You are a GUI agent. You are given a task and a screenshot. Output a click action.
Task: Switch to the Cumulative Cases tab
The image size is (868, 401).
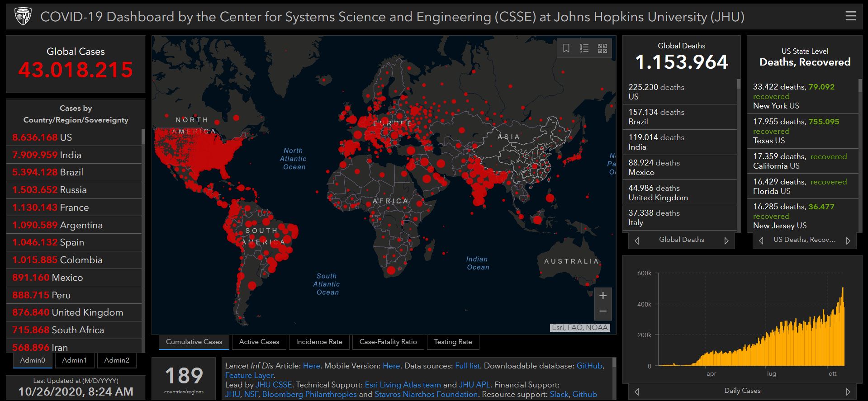pyautogui.click(x=194, y=342)
